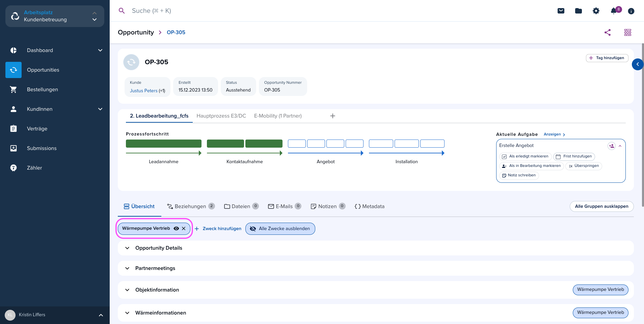Image resolution: width=644 pixels, height=324 pixels.
Task: Assign user icon in Erstelle Angebot task
Action: pos(612,146)
